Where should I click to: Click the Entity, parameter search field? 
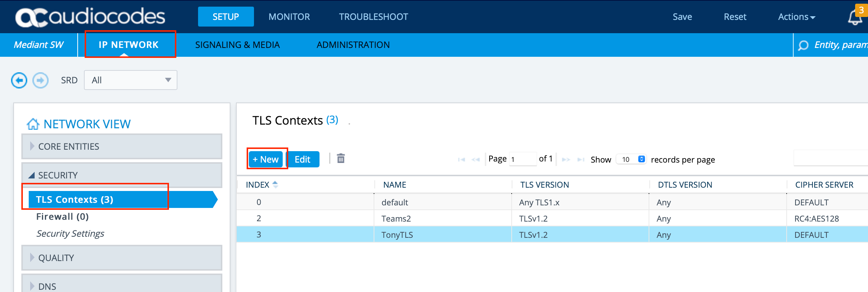pos(841,45)
